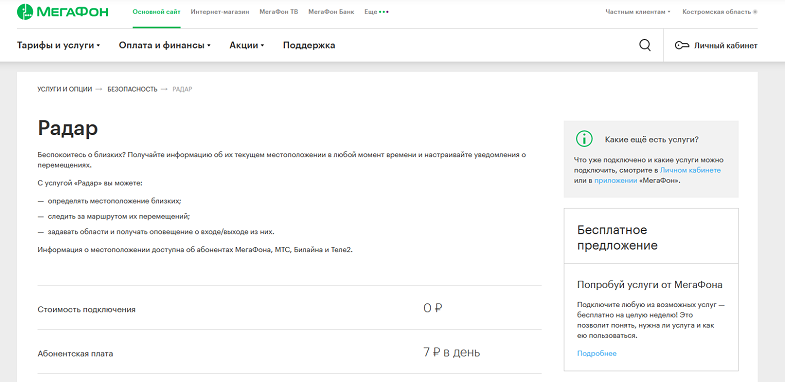Click the Бесплатное предложение heading

617,238
